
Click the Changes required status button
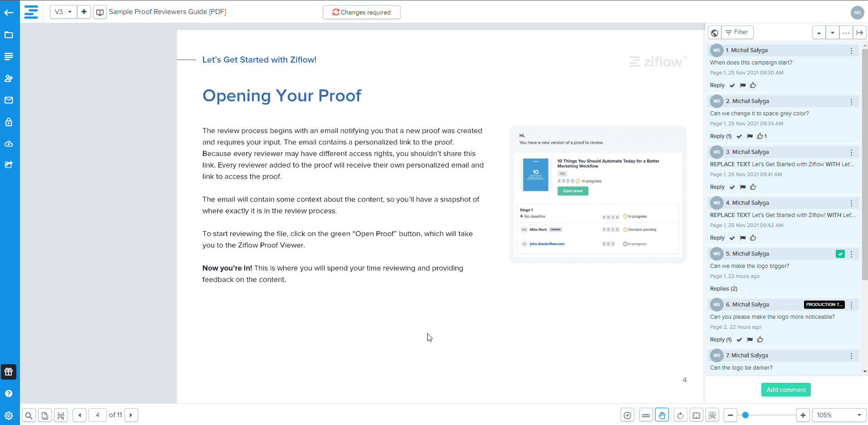(x=361, y=12)
